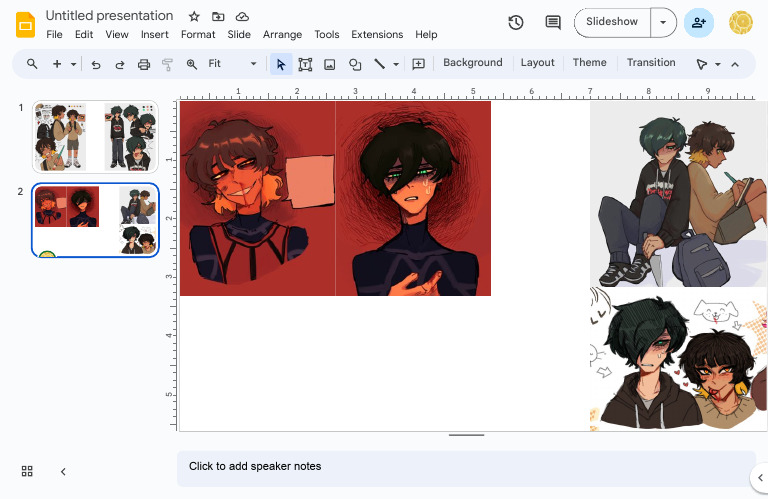
Task: Open the Insert menu
Action: pyautogui.click(x=154, y=35)
